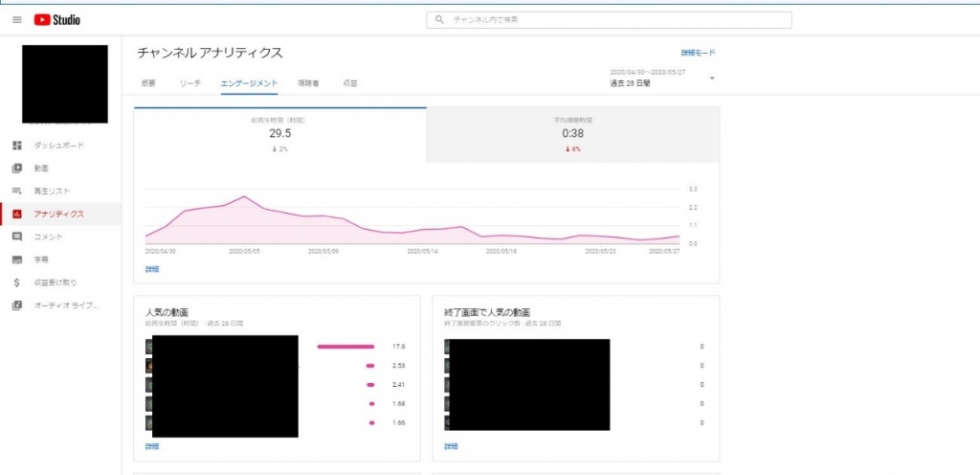Image resolution: width=980 pixels, height=475 pixels.
Task: Click the Dashboard icon in sidebar
Action: point(16,146)
